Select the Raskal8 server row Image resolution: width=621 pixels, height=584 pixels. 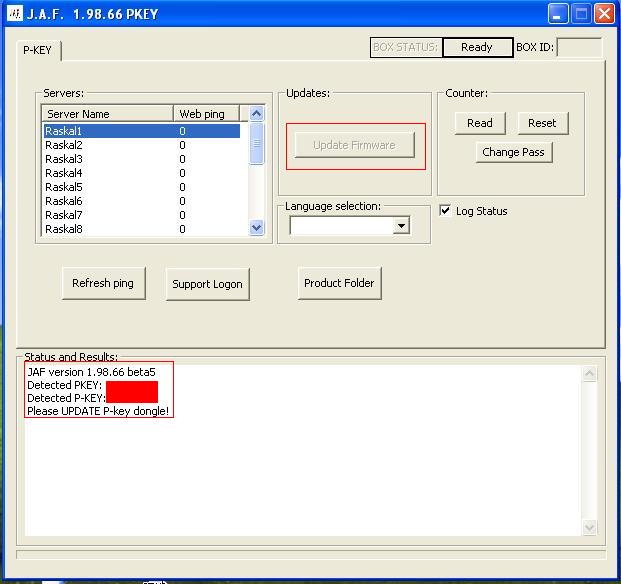(x=142, y=229)
